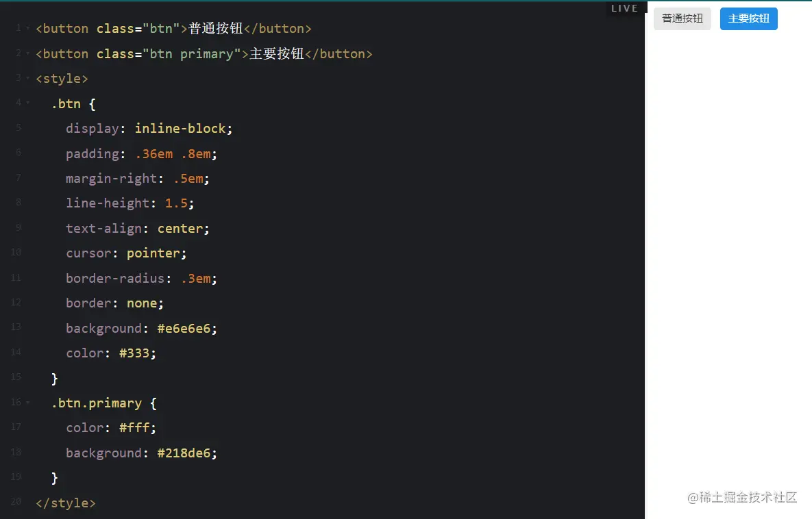Collapse the fold arrow on line 2

pos(28,53)
